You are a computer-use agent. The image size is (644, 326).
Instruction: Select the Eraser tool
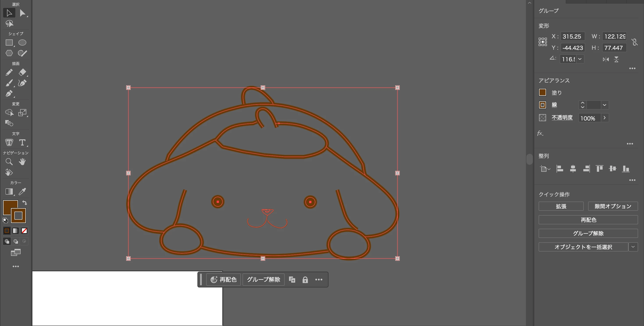(x=22, y=72)
